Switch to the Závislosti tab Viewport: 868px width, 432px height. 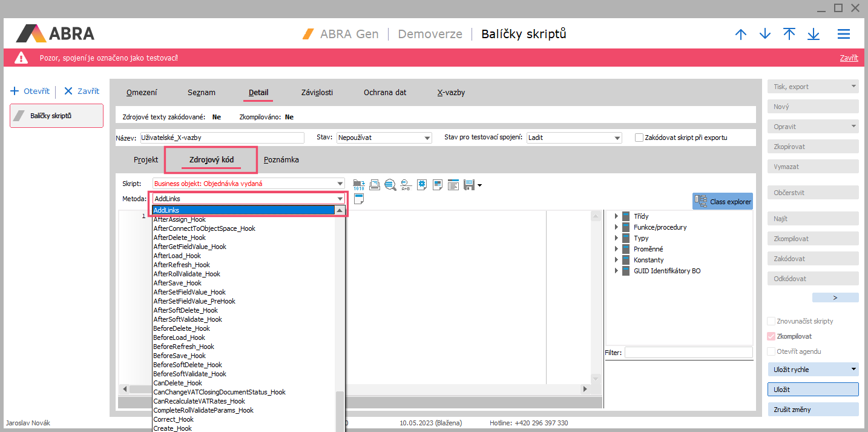(317, 93)
